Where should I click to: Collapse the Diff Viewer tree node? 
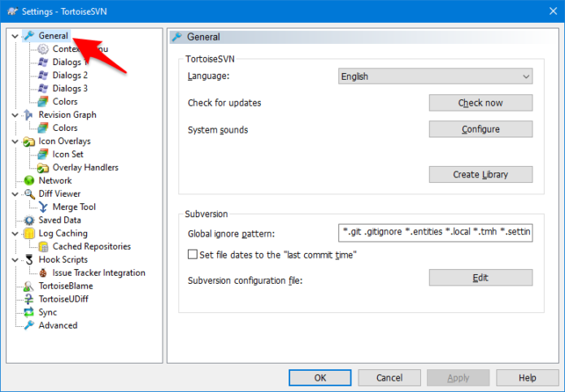(15, 194)
